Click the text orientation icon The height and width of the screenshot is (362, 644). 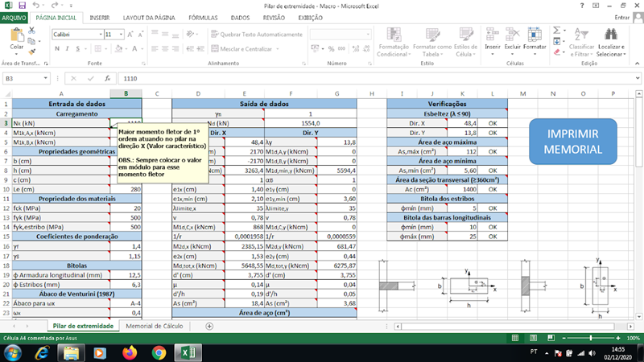tap(190, 34)
